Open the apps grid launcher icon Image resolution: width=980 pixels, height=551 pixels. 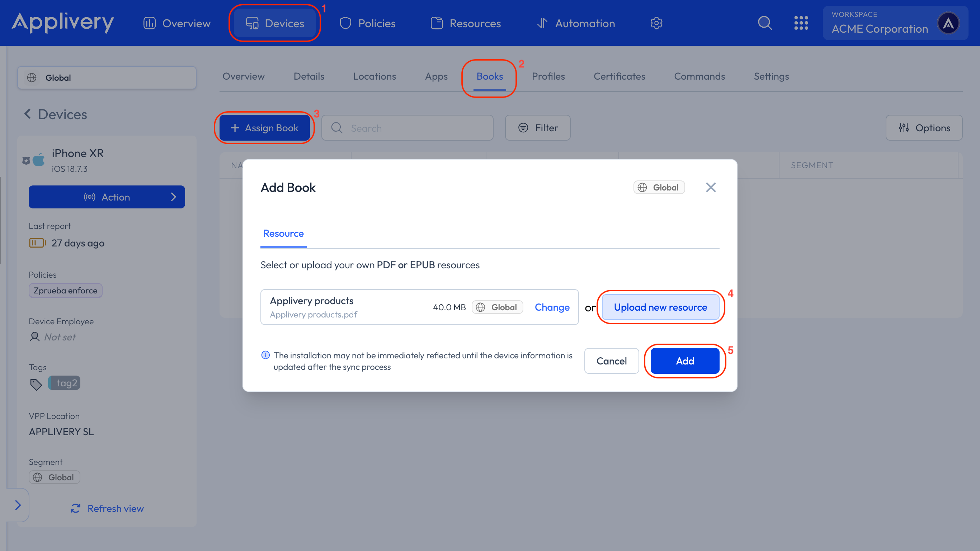(801, 23)
